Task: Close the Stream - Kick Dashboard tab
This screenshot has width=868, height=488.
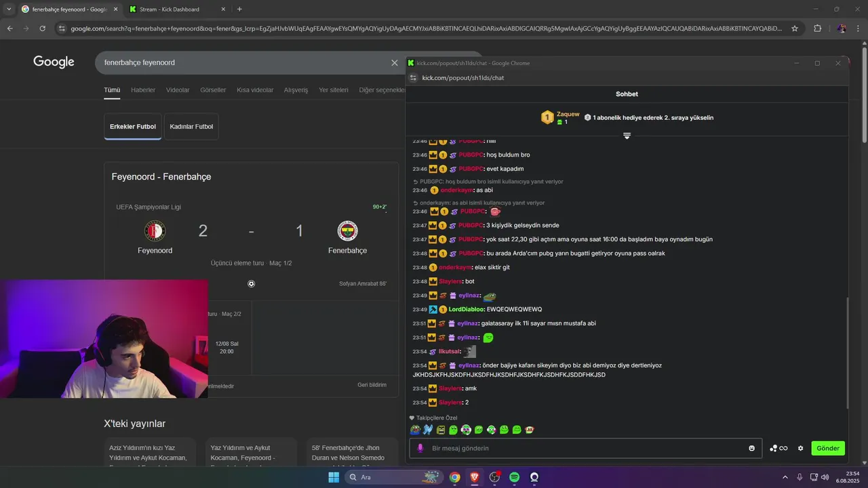Action: click(x=224, y=9)
